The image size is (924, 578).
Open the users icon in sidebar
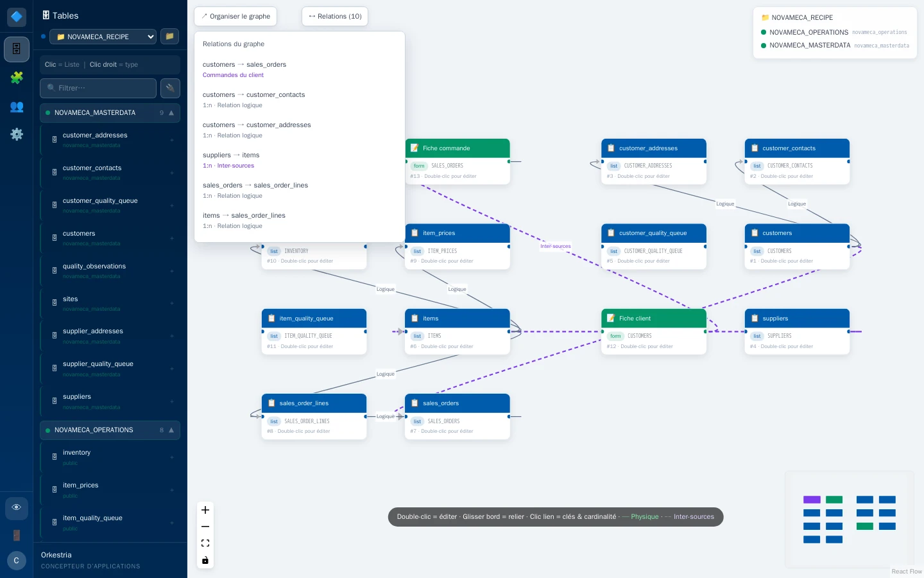[x=17, y=107]
